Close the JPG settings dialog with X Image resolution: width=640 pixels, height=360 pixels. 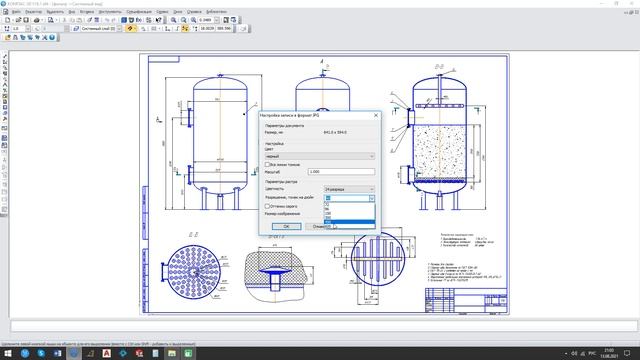coord(376,116)
